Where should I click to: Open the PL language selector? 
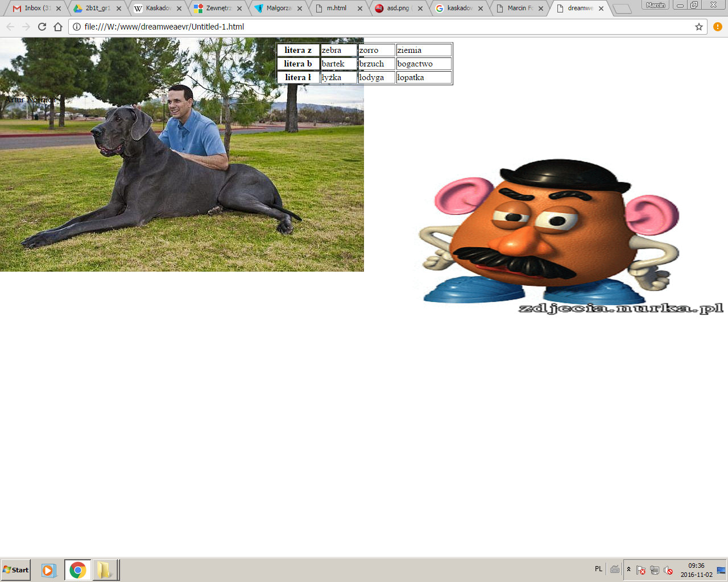coord(598,569)
